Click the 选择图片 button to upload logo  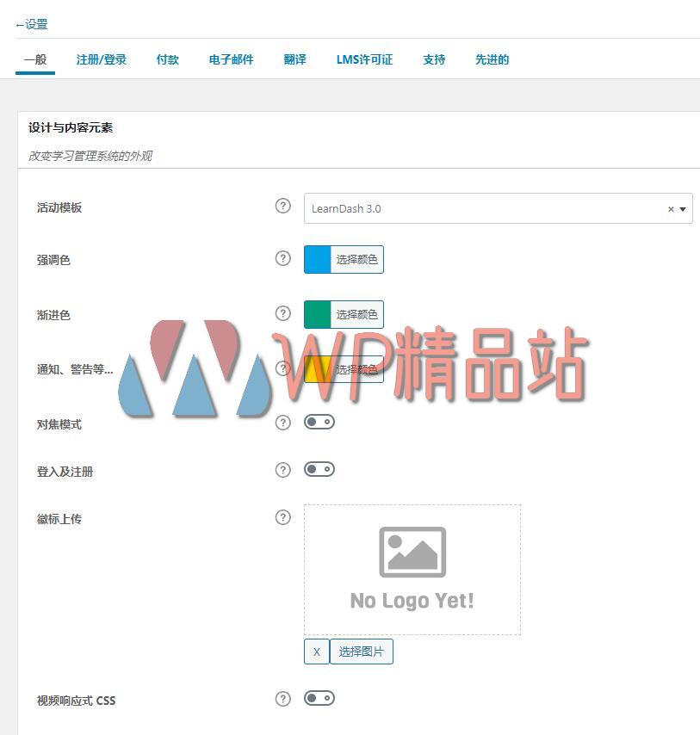(x=361, y=652)
